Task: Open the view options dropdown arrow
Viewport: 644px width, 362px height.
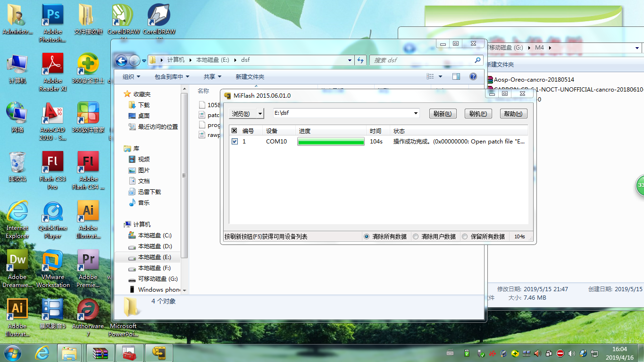Action: [441, 76]
